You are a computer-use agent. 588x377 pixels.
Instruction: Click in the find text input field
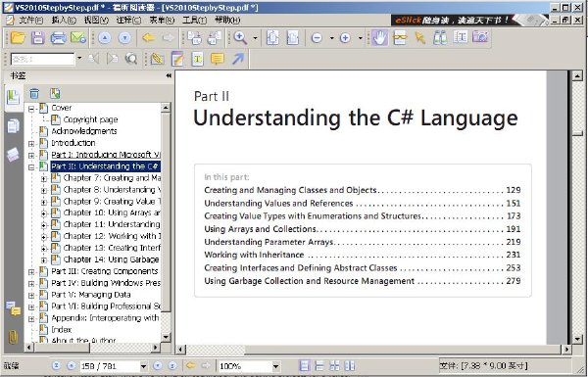click(43, 59)
